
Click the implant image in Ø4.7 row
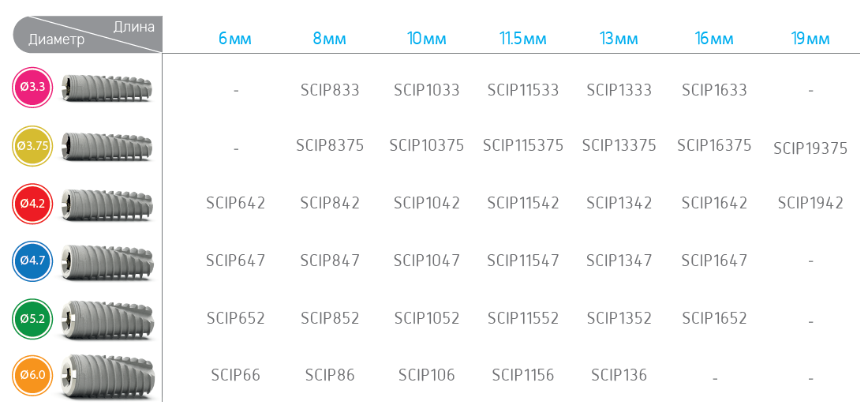pyautogui.click(x=107, y=261)
